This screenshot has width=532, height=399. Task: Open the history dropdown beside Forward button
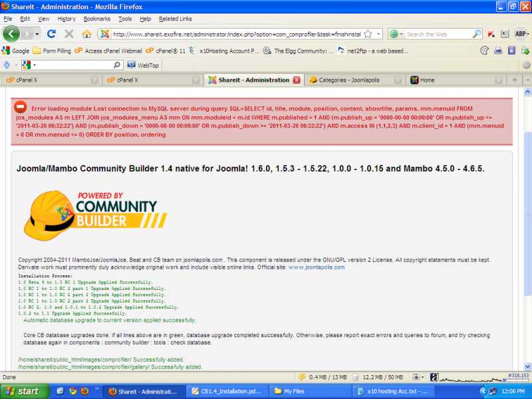click(x=37, y=35)
